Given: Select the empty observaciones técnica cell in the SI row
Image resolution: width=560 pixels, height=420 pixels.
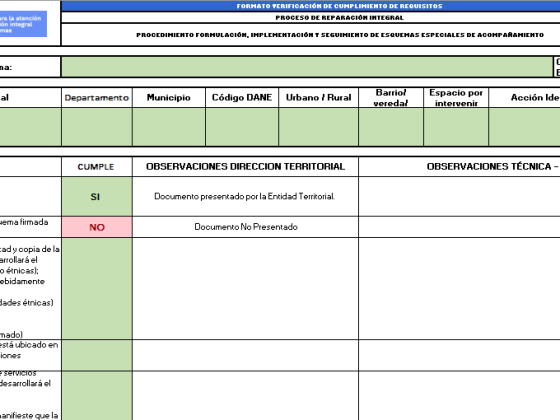Looking at the screenshot, I should click(x=459, y=196).
